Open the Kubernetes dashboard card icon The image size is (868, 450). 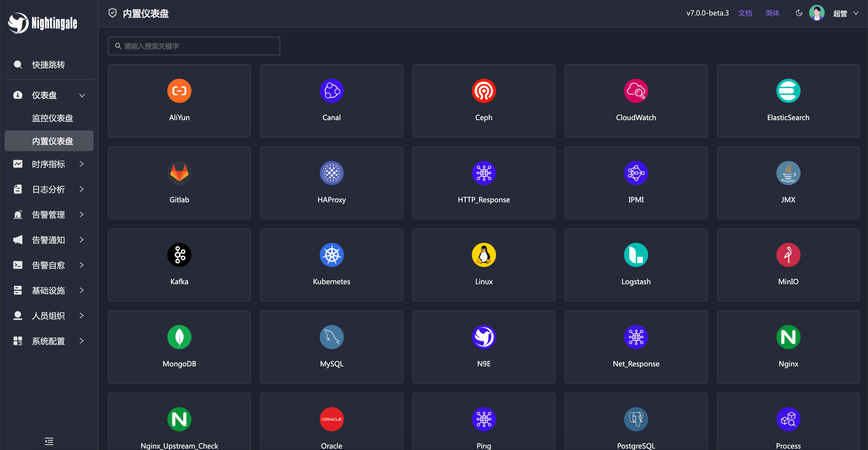(331, 255)
